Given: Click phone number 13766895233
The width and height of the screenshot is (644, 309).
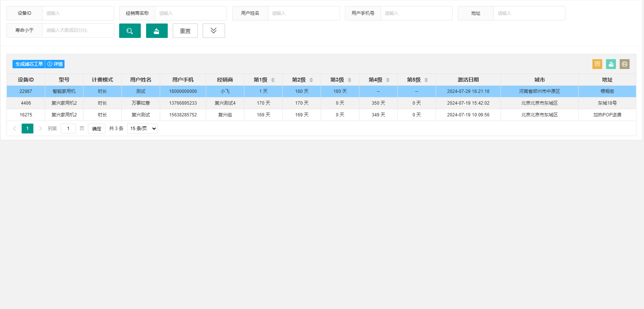Looking at the screenshot, I should click(183, 103).
